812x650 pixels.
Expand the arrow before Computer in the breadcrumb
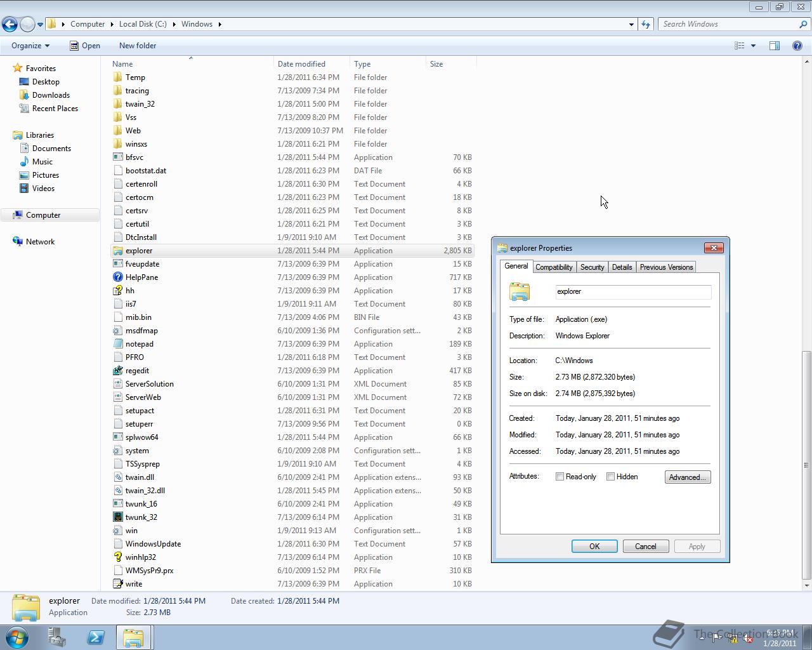(x=63, y=24)
